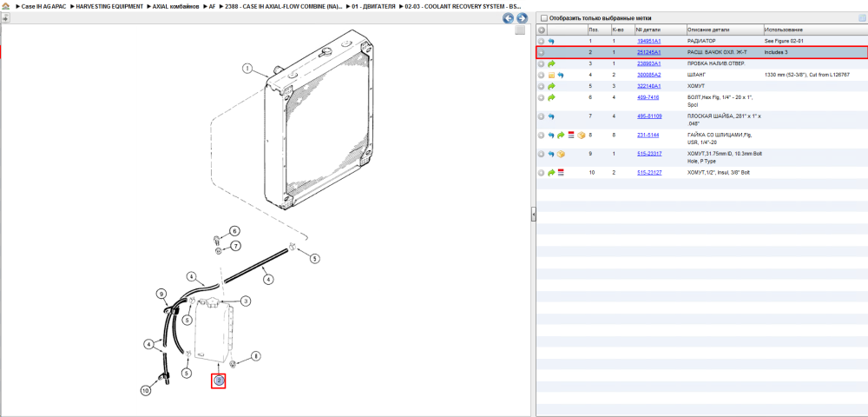Click the previous figure arrow button
868x417 pixels.
[508, 18]
